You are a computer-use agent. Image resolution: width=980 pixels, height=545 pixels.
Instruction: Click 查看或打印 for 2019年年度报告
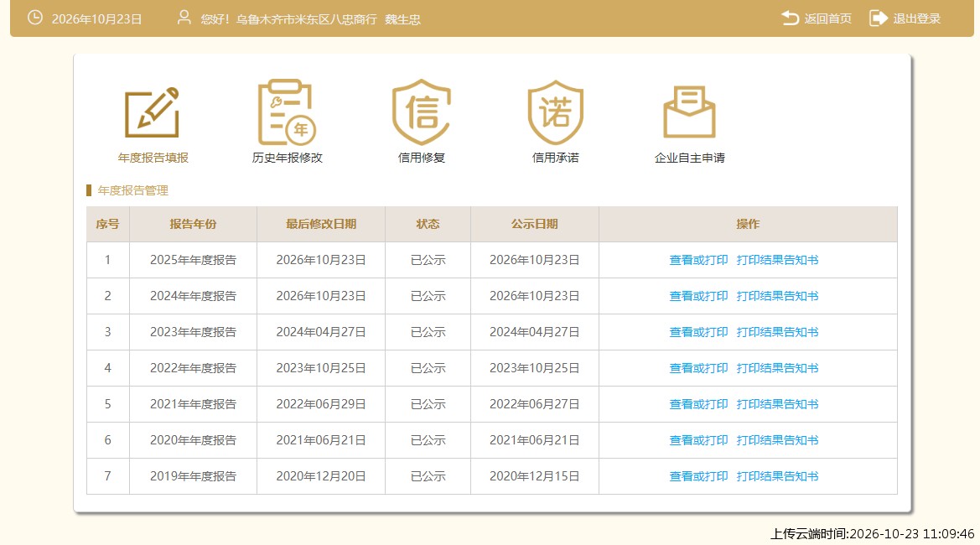point(698,476)
